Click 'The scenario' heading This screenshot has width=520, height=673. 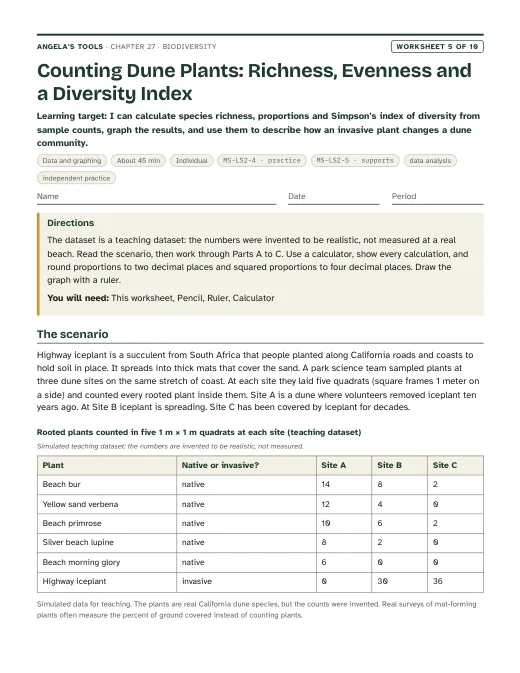pos(73,334)
